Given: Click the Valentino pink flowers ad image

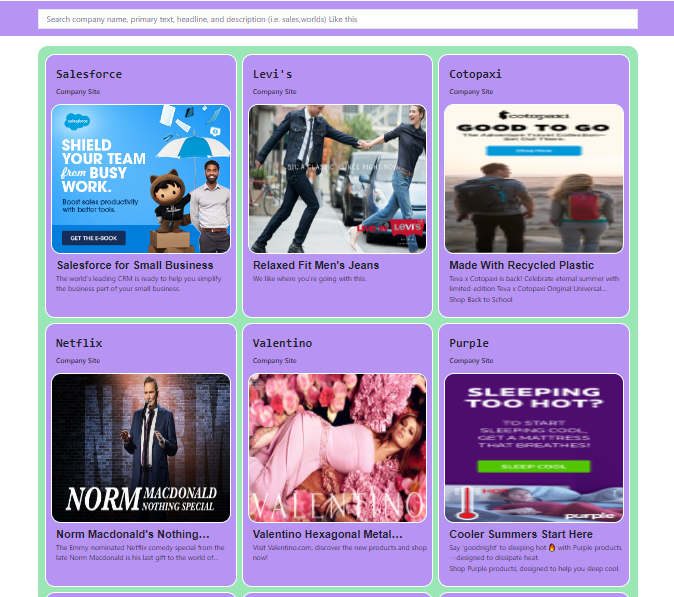Looking at the screenshot, I should coord(337,448).
